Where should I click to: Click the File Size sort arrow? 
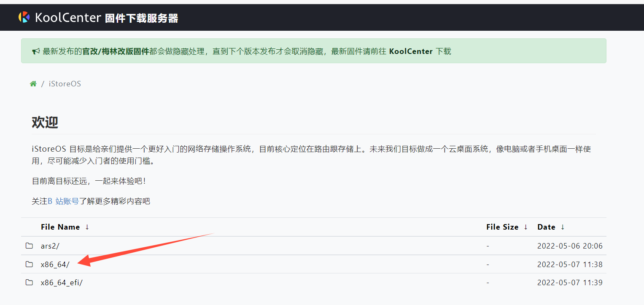tap(525, 227)
